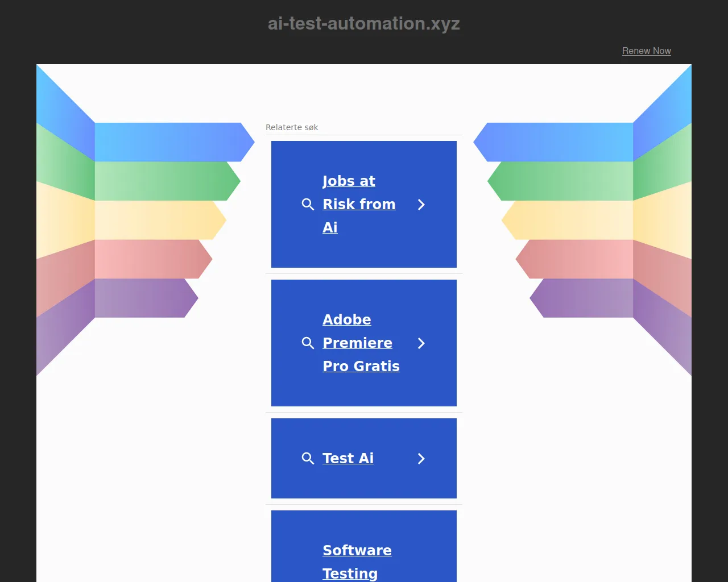Click the search icon beside Jobs at Risk from Ai

pos(308,205)
